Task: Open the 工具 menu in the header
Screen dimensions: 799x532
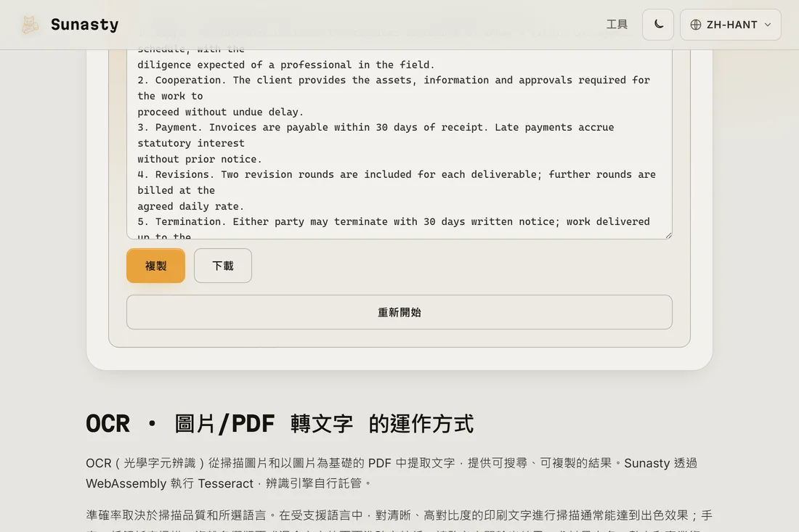Action: pos(617,25)
